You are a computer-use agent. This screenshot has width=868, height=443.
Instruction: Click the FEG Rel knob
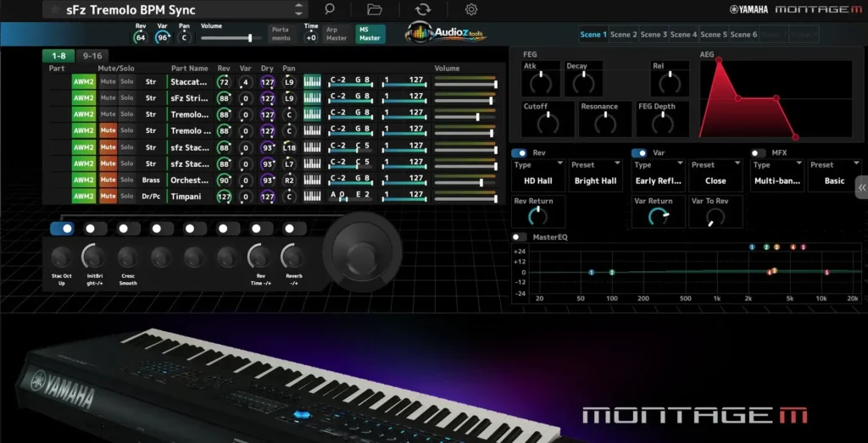(x=670, y=83)
